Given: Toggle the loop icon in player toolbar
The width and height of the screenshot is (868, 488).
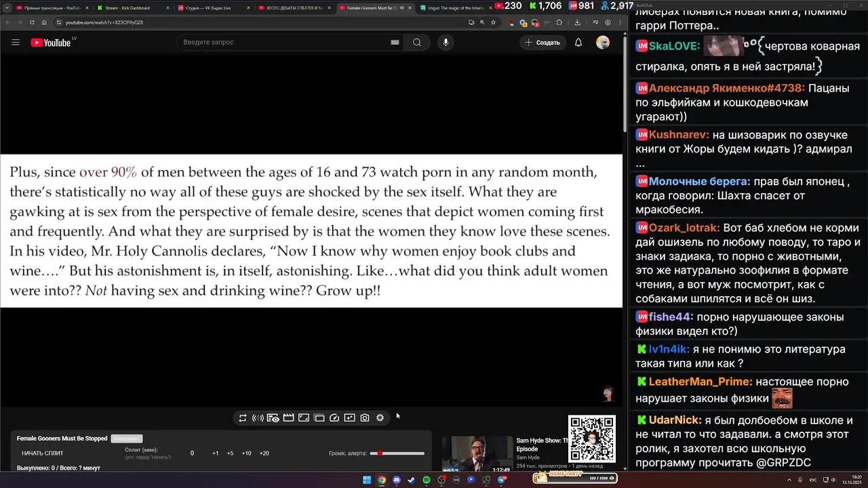Looking at the screenshot, I should (243, 418).
